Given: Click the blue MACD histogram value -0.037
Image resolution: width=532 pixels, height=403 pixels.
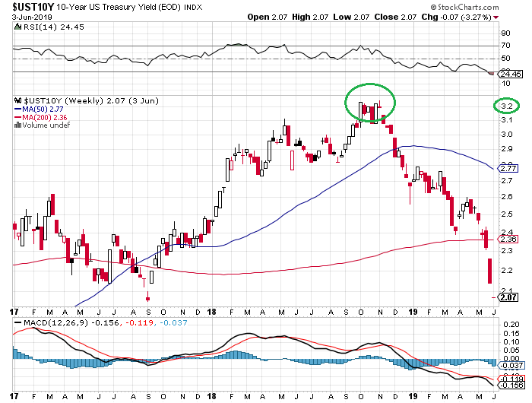Looking at the screenshot, I should tap(173, 323).
